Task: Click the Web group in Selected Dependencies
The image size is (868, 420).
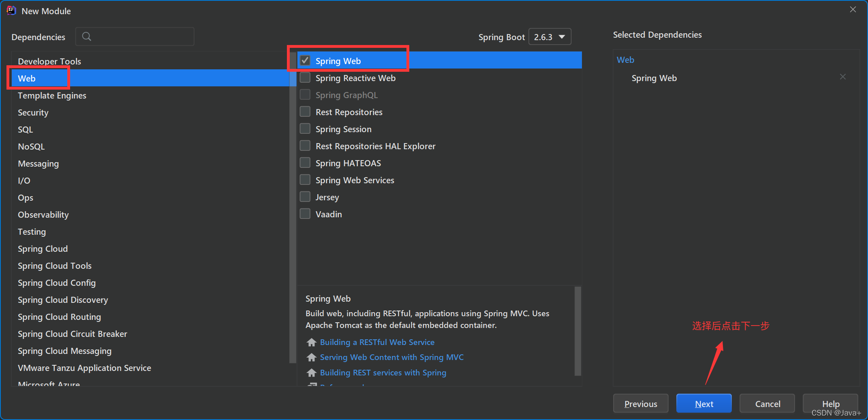Action: 625,60
